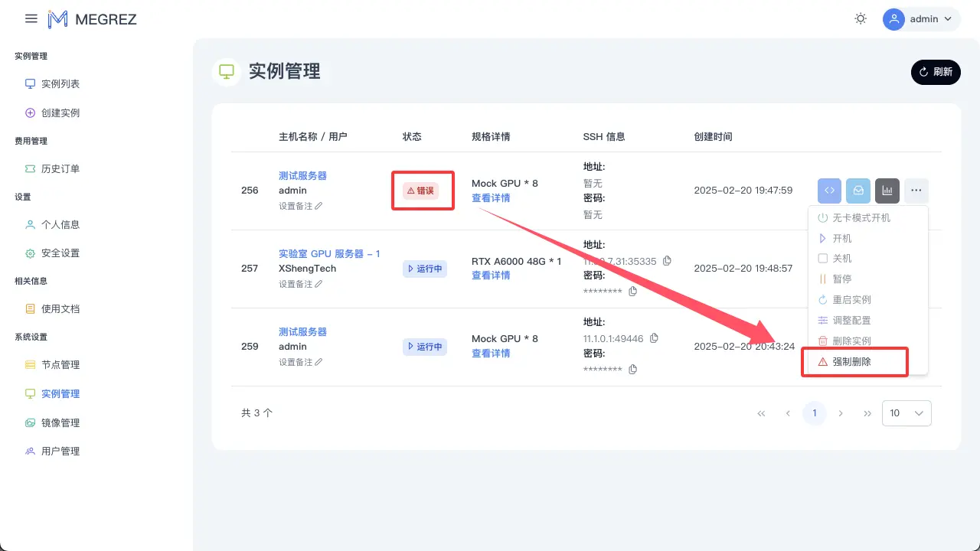Select the 镜像管理 sidebar icon
This screenshot has width=980, height=551.
30,422
